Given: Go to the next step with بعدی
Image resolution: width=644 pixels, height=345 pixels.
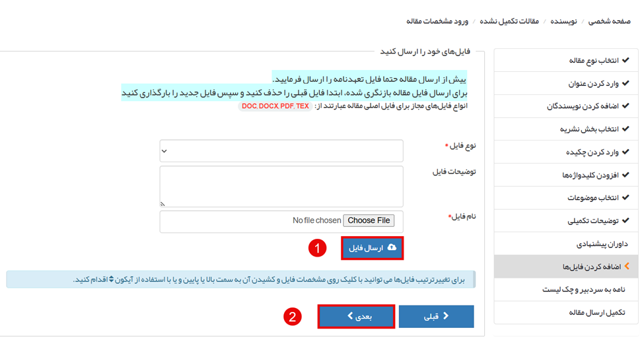Looking at the screenshot, I should click(x=357, y=317).
